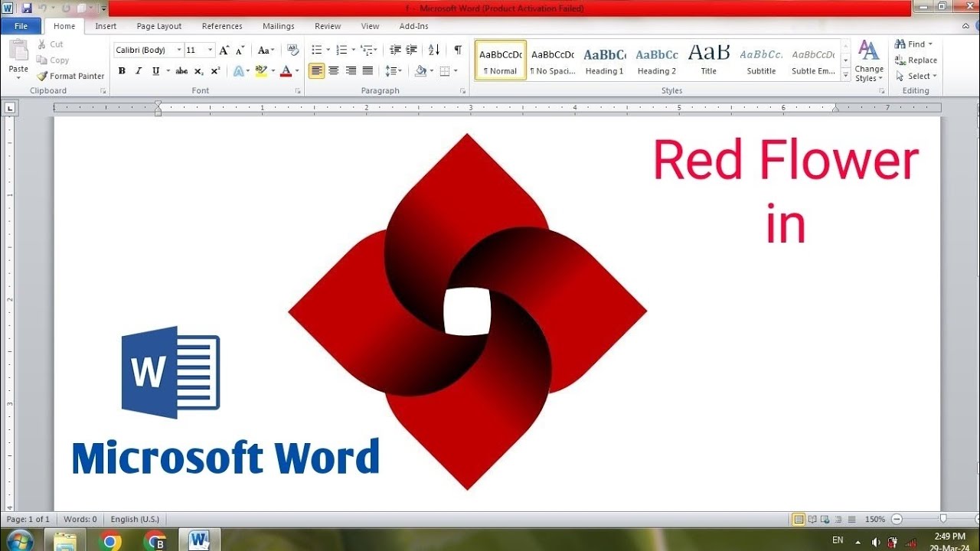Viewport: 980px width, 551px height.
Task: Align text to the right
Action: (351, 71)
